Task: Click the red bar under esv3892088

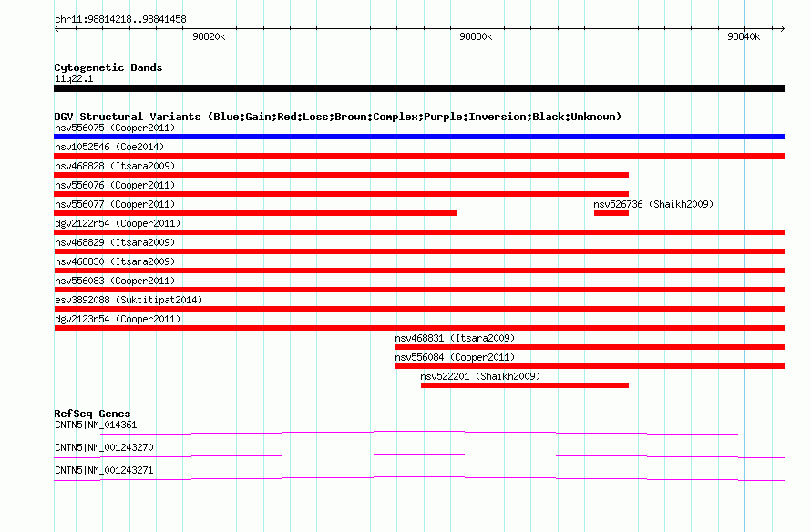Action: point(419,309)
